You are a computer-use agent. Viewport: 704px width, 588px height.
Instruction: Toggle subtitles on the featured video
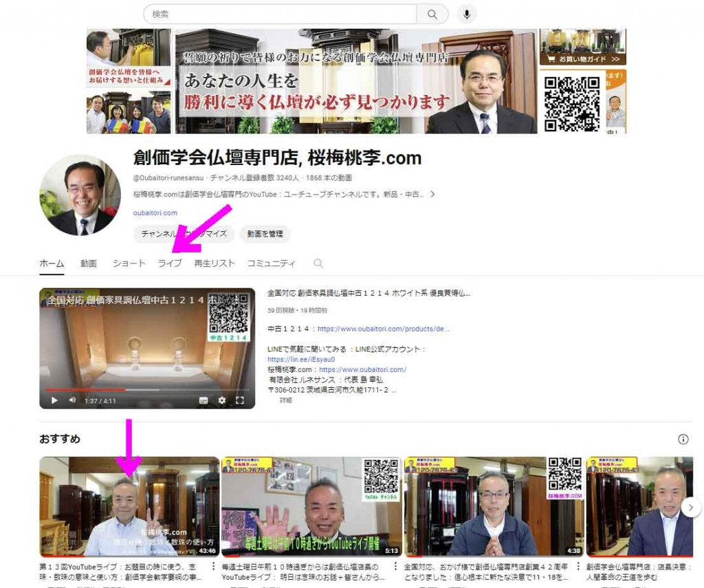[203, 400]
